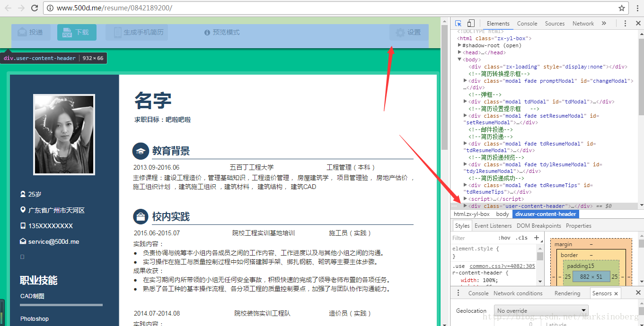Open the Rendering drawer tab
Viewport: 644px width, 326px height.
point(567,293)
